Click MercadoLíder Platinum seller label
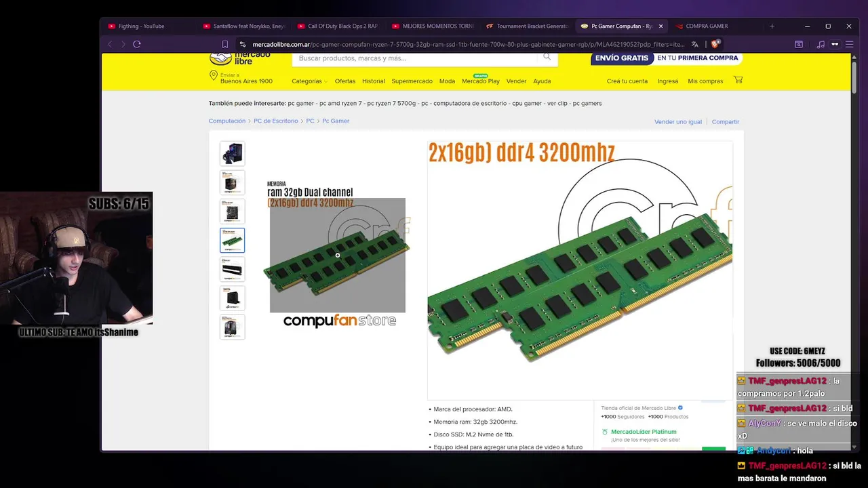Viewport: 868px width, 488px height. 644,432
